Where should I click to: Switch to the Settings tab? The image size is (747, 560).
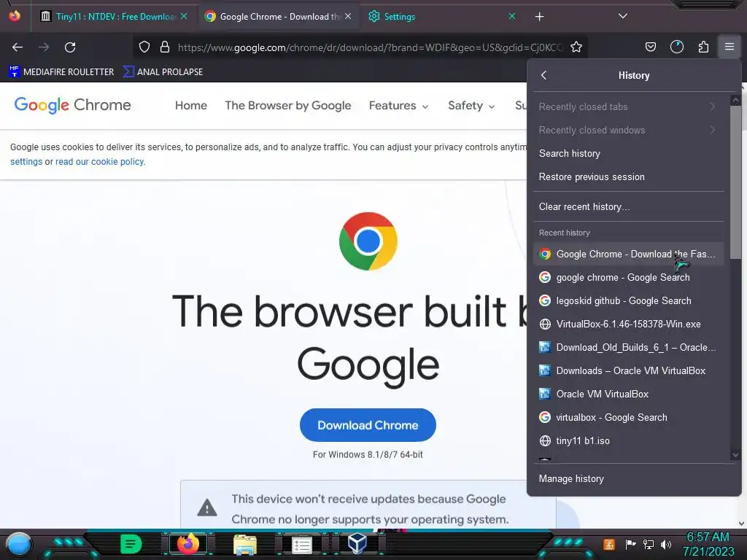[x=443, y=16]
